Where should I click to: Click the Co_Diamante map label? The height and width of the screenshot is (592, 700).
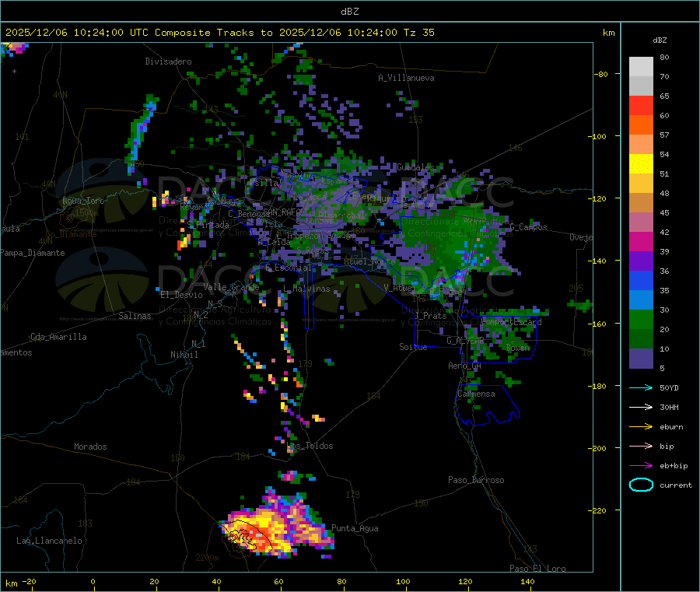(x=71, y=234)
